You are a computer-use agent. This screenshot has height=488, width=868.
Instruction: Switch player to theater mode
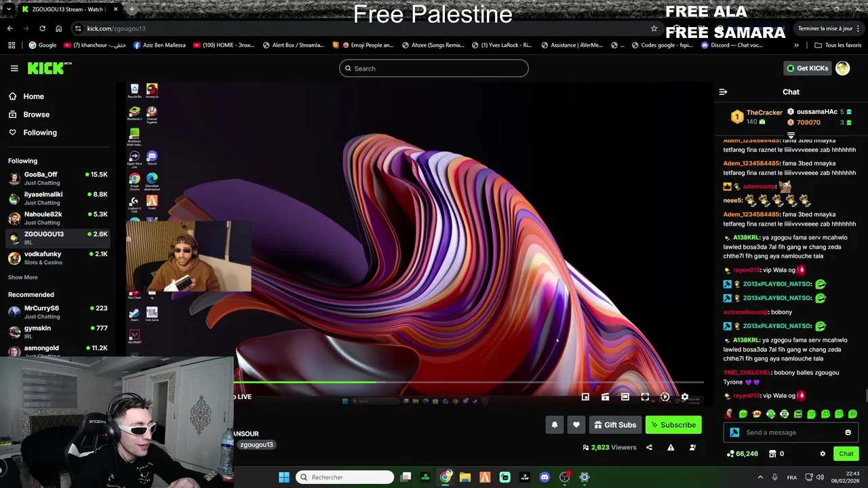pyautogui.click(x=625, y=397)
